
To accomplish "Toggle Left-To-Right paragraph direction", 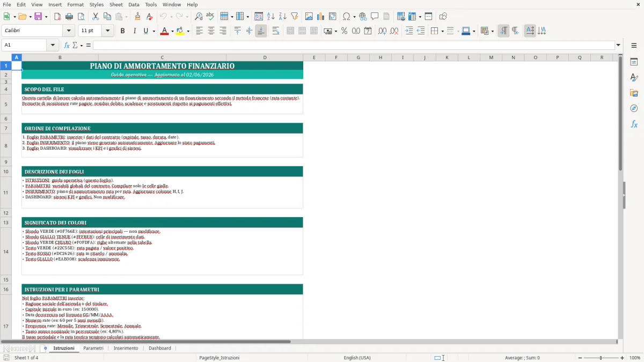I will click(503, 31).
